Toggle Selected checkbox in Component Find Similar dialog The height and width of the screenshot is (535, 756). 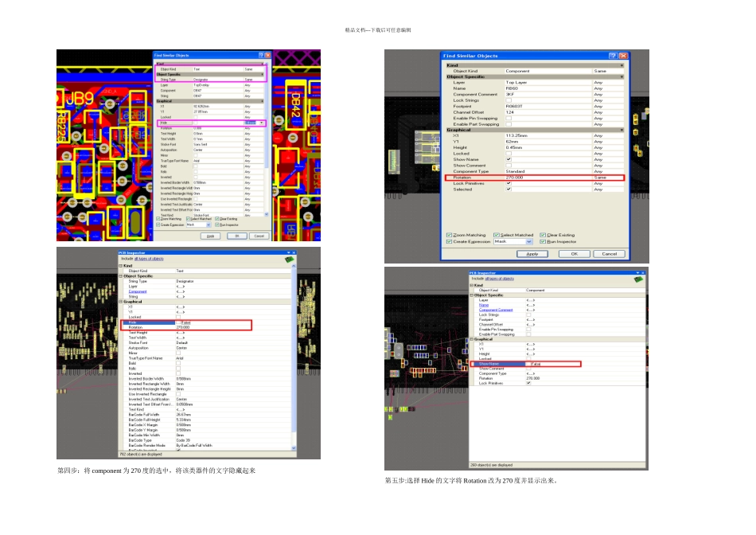pyautogui.click(x=509, y=189)
